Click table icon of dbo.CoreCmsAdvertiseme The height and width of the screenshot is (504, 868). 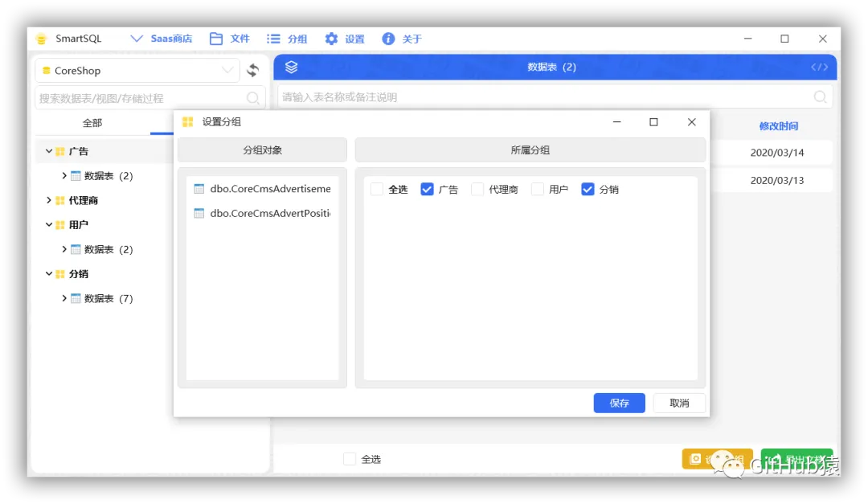[199, 189]
